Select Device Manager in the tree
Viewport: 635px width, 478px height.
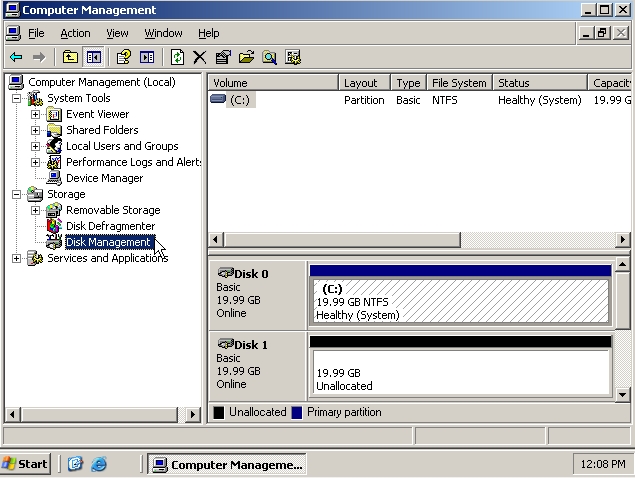[104, 178]
